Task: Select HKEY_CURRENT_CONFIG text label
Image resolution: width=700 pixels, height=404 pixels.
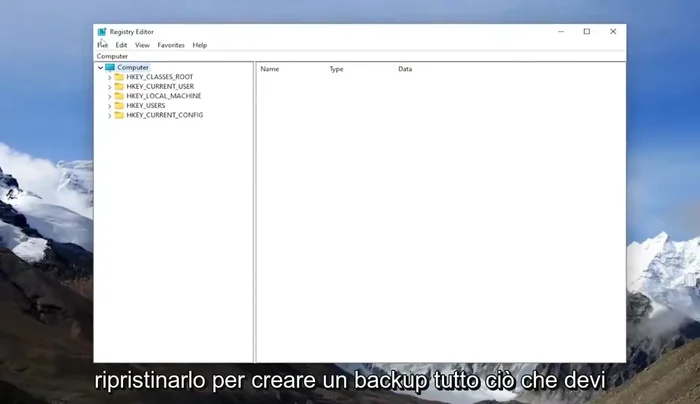Action: (x=165, y=115)
